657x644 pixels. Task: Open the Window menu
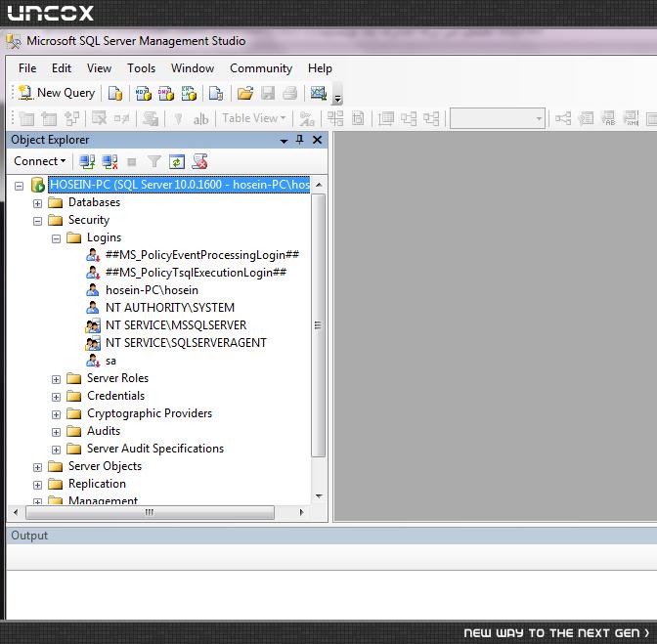(193, 68)
